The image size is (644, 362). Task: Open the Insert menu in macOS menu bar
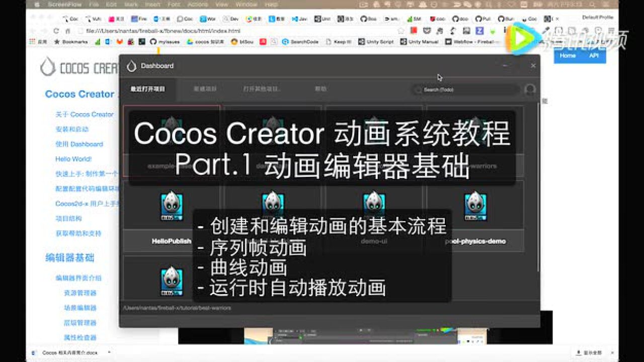point(152,5)
